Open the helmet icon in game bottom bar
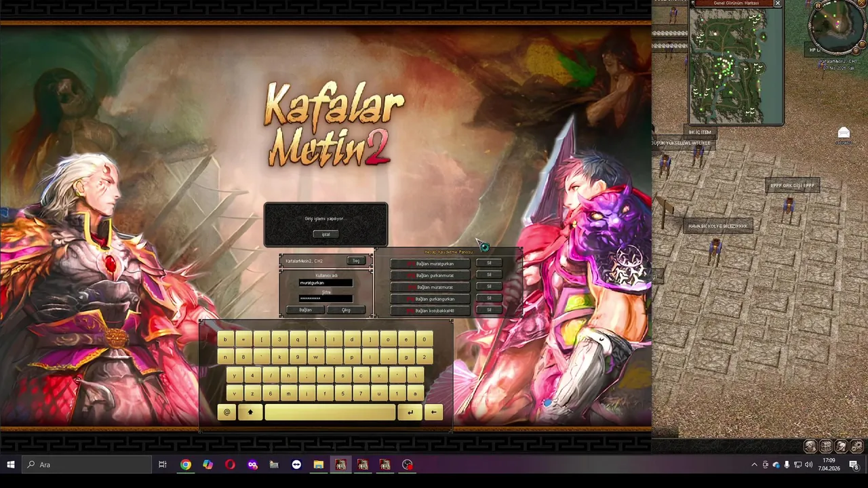This screenshot has height=488, width=868. [x=842, y=446]
